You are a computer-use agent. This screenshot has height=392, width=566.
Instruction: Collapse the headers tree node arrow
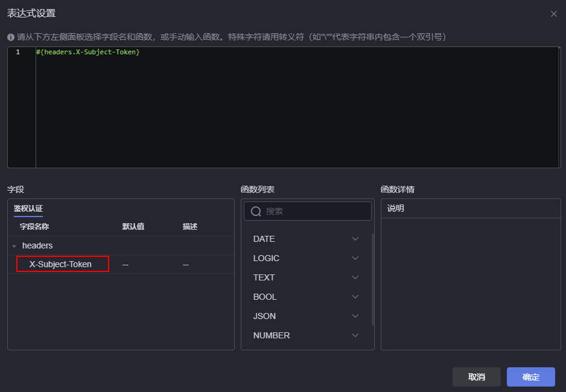point(14,246)
